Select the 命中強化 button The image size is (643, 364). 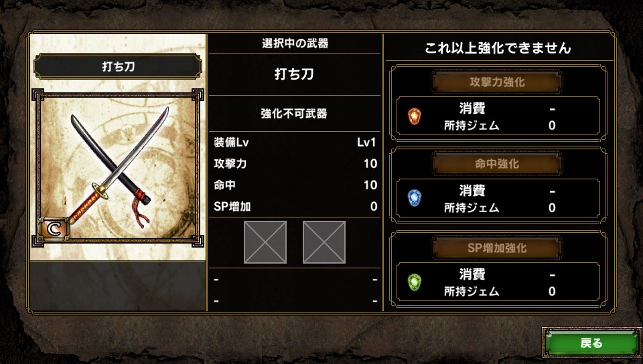496,164
